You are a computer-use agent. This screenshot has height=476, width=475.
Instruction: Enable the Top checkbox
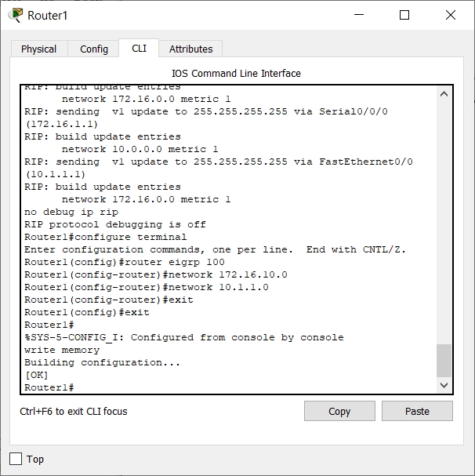tap(16, 459)
